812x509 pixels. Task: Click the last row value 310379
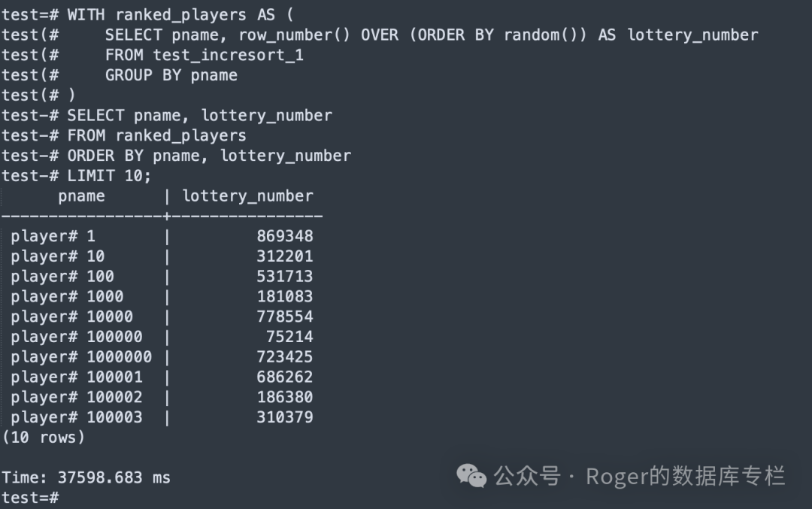click(284, 417)
